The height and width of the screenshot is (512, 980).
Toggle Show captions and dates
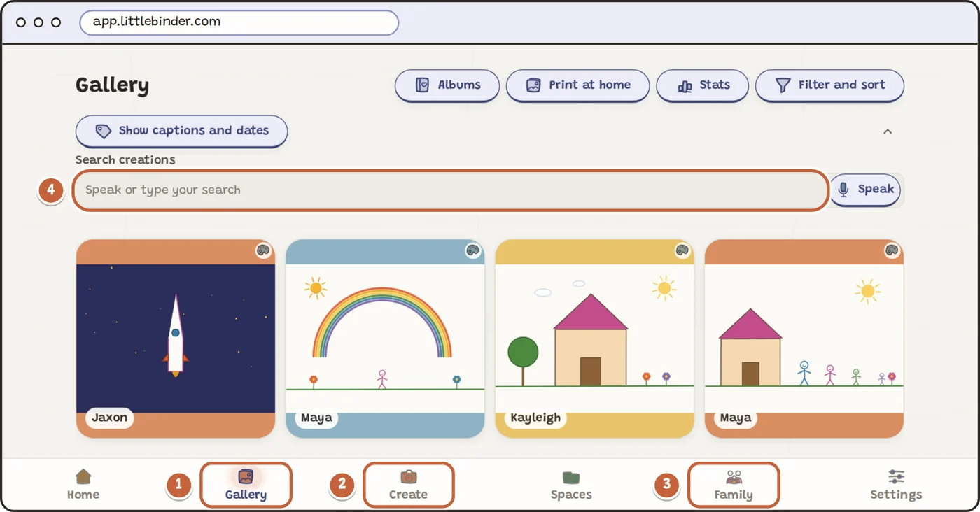181,131
